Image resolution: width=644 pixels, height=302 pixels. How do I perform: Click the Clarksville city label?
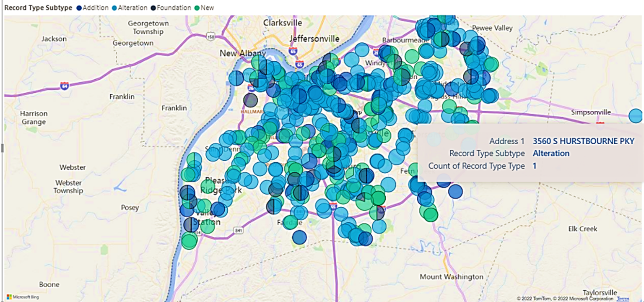point(283,23)
